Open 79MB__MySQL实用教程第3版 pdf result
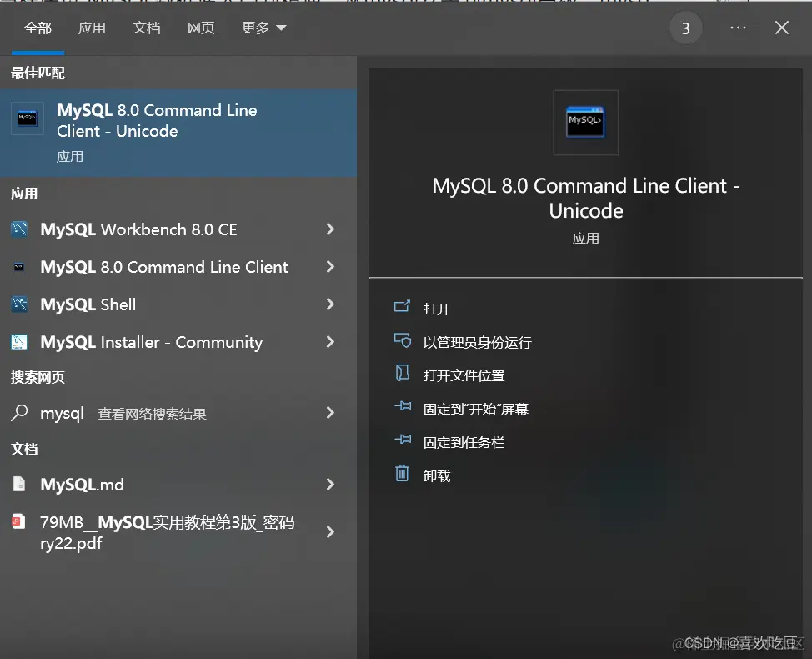This screenshot has height=659, width=812. click(178, 532)
